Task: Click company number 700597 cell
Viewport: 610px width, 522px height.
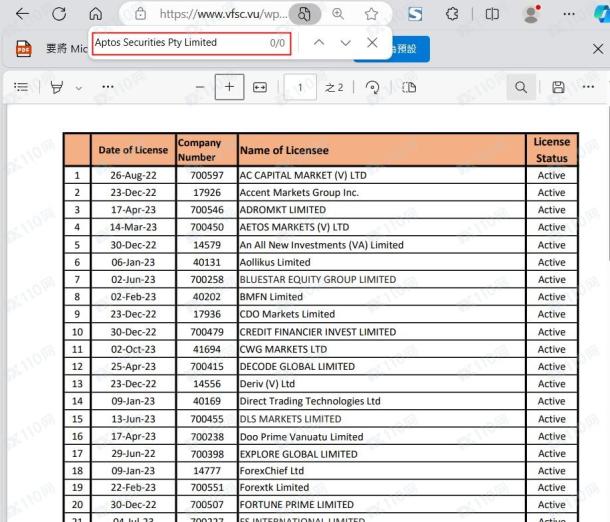Action: 207,175
